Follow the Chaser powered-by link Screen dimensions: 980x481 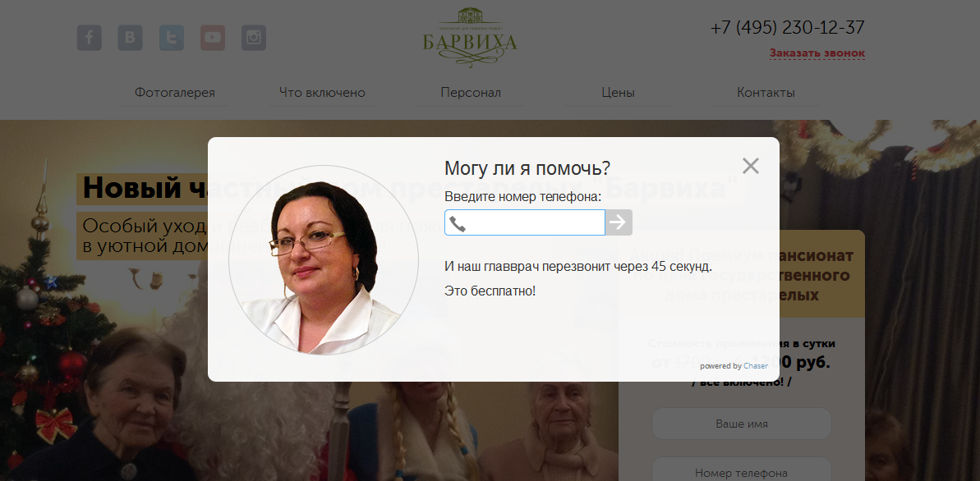pos(756,366)
